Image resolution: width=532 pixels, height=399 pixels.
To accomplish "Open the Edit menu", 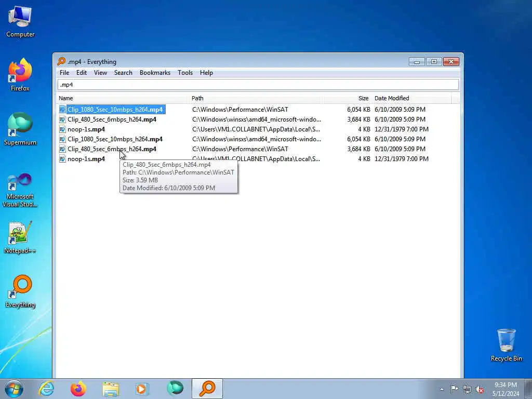I will pyautogui.click(x=82, y=73).
